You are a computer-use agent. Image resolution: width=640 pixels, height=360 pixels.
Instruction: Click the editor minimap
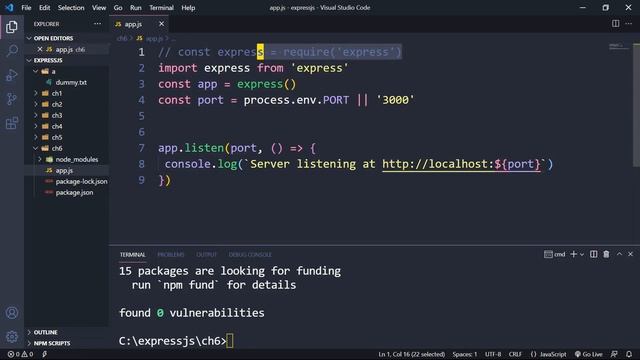619,47
